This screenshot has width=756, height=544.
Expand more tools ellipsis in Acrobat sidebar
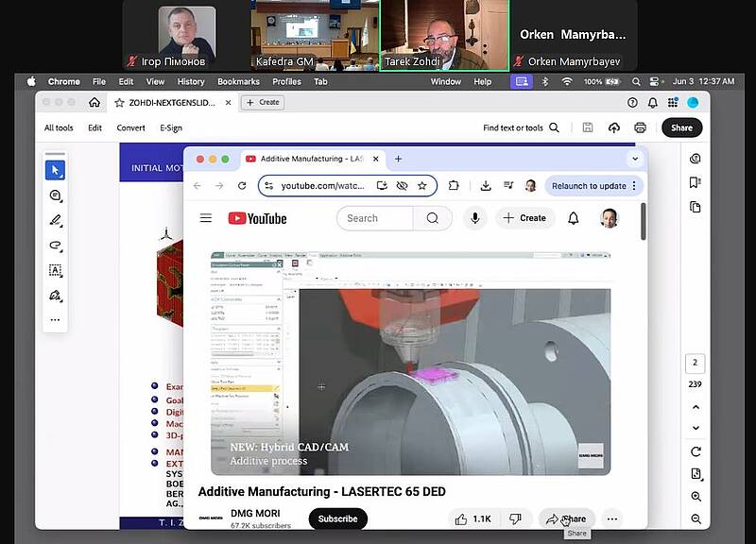point(55,320)
